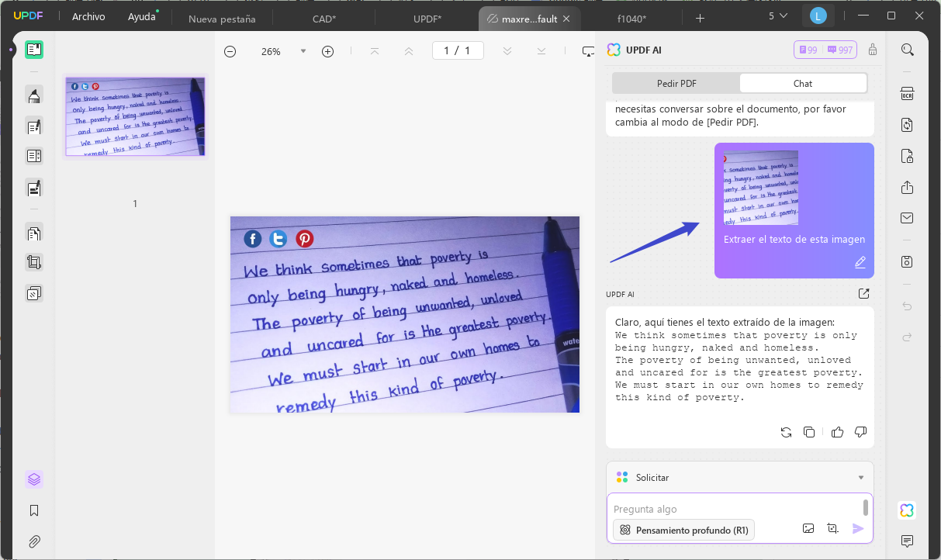The height and width of the screenshot is (560, 941).
Task: Show the Layers panel
Action: (33, 479)
